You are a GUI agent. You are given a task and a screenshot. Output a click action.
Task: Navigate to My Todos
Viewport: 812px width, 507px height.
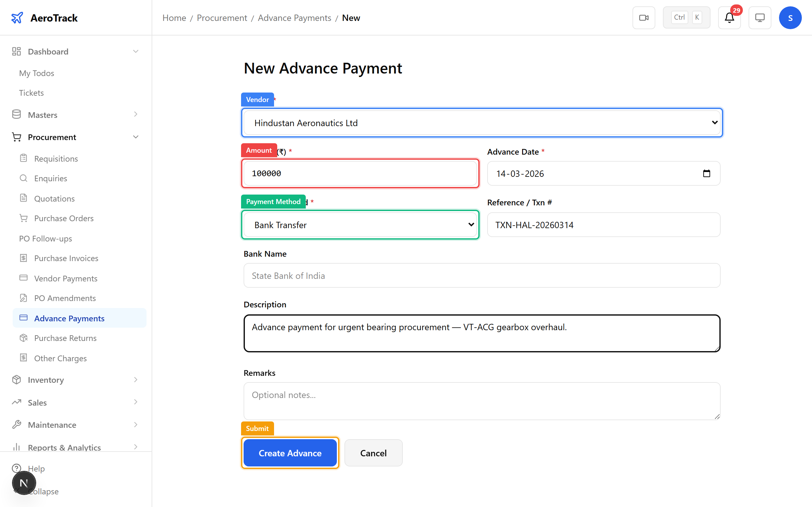point(36,73)
